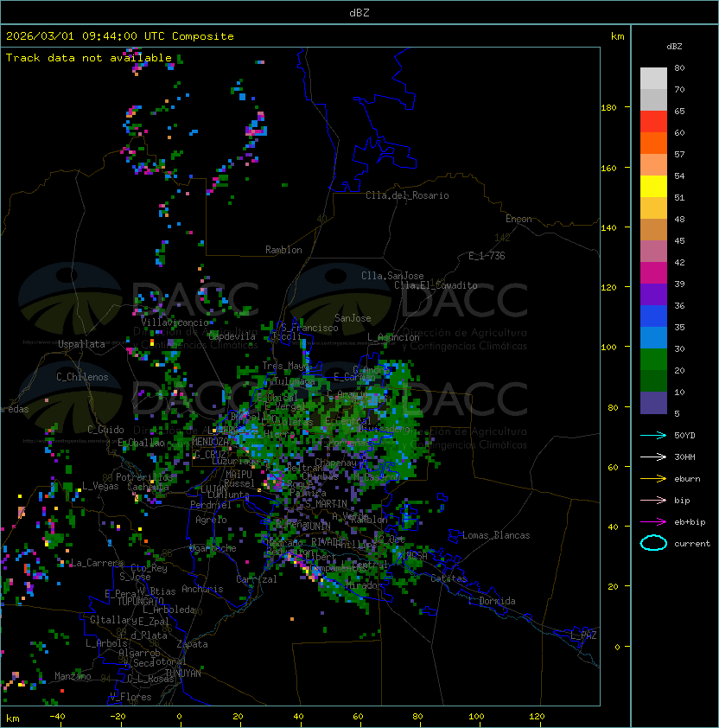Click the dBZ title at top

tap(359, 12)
